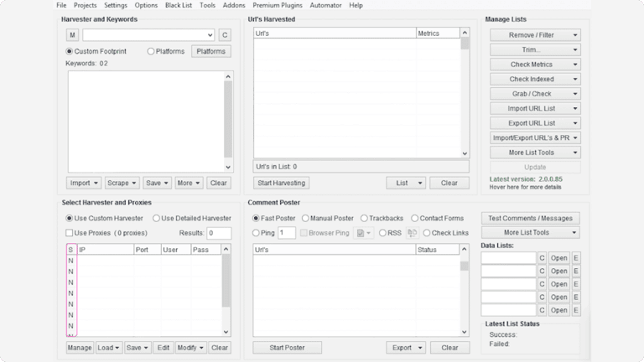The image size is (644, 362).
Task: Open More List Tools under Test Comments
Action: click(531, 233)
